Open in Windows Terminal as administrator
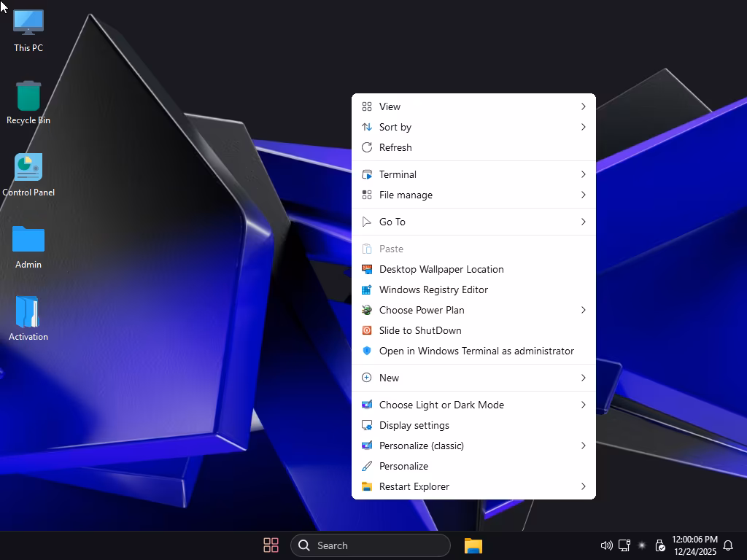The height and width of the screenshot is (560, 747). (x=476, y=351)
